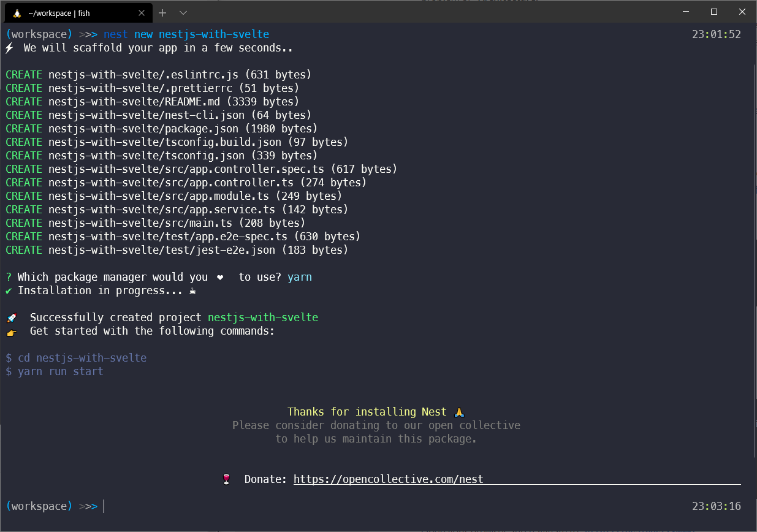Screen dimensions: 757x532
Task: Click the terminal vertical scrollbar
Action: click(x=755, y=260)
